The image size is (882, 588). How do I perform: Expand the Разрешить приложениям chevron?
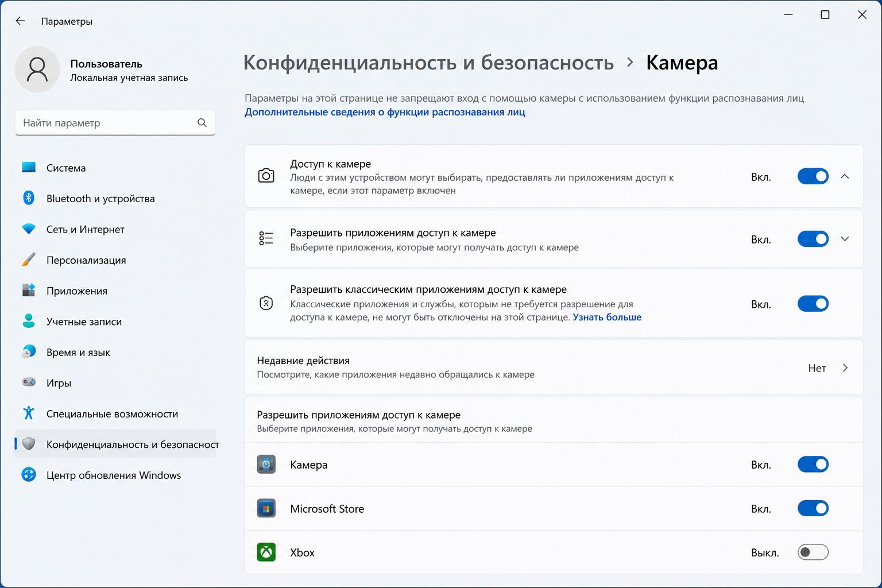[845, 239]
